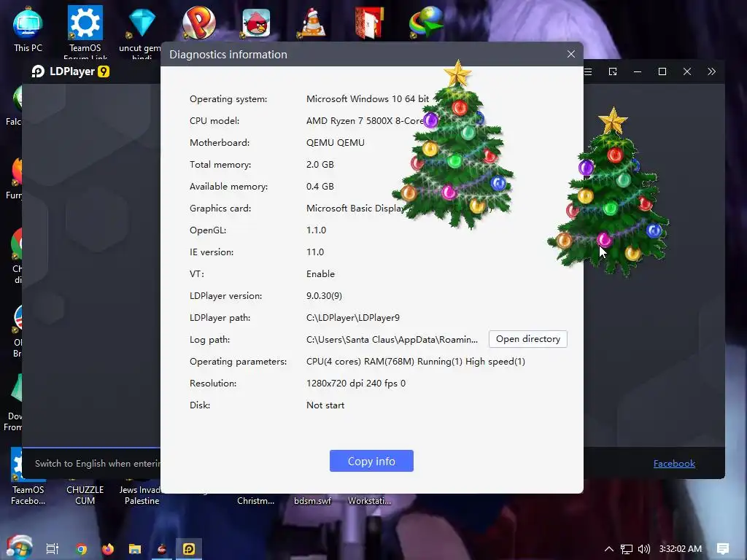Image resolution: width=747 pixels, height=560 pixels.
Task: Select the VT value Enable
Action: point(321,274)
